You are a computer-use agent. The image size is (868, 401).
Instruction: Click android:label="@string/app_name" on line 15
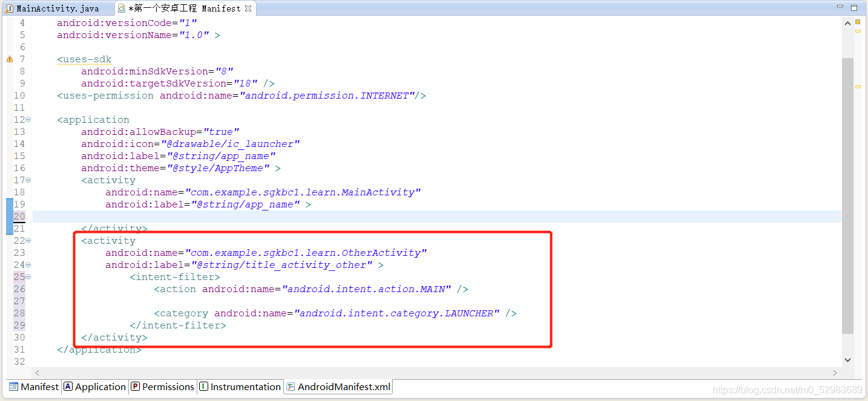179,156
